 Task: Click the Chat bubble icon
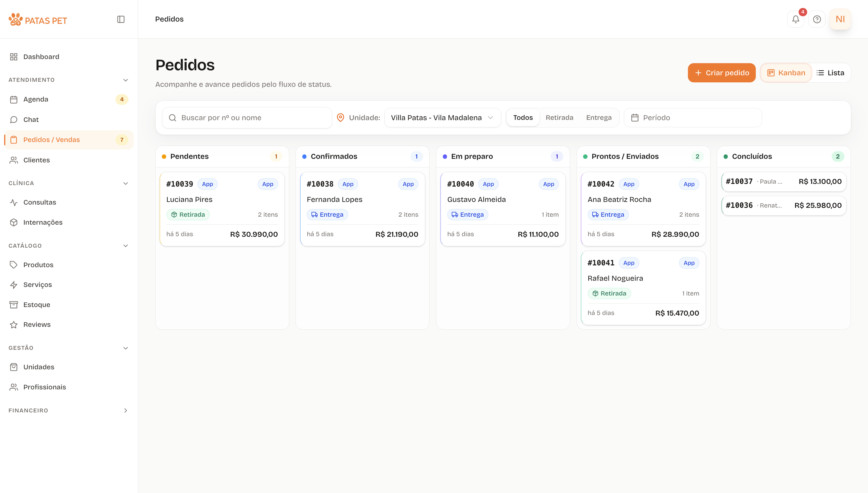point(14,120)
